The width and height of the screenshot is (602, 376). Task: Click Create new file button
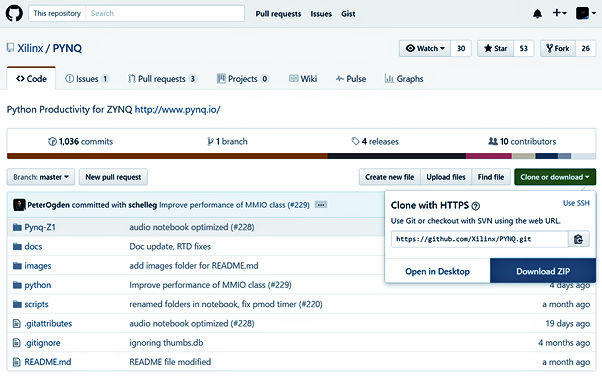[x=390, y=177]
